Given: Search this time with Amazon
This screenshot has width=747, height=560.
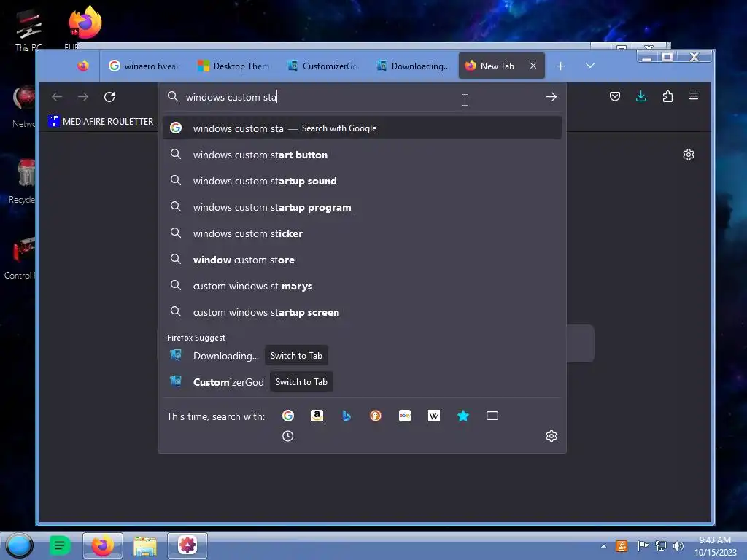Looking at the screenshot, I should click(x=317, y=416).
